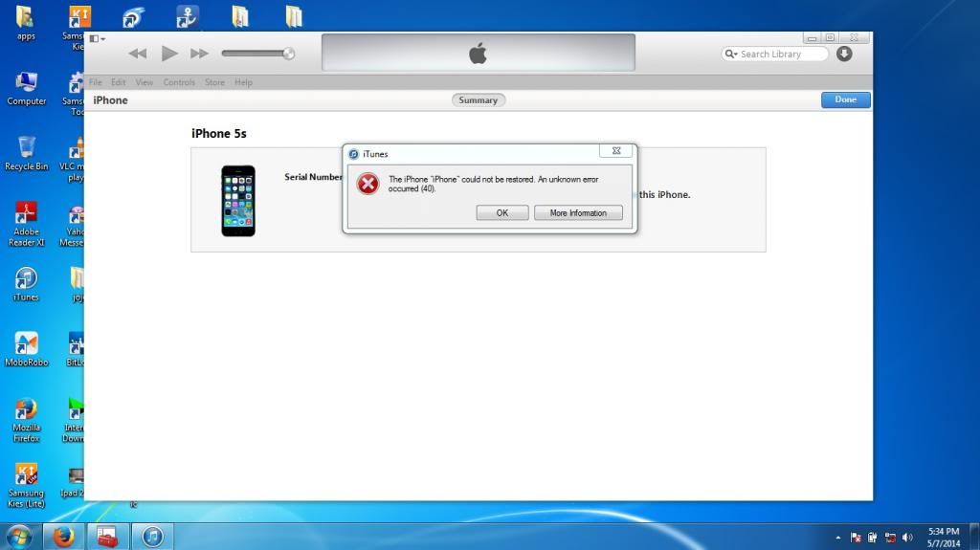This screenshot has height=550, width=980.
Task: Open the anchor shortcut icon on desktop
Action: (187, 17)
